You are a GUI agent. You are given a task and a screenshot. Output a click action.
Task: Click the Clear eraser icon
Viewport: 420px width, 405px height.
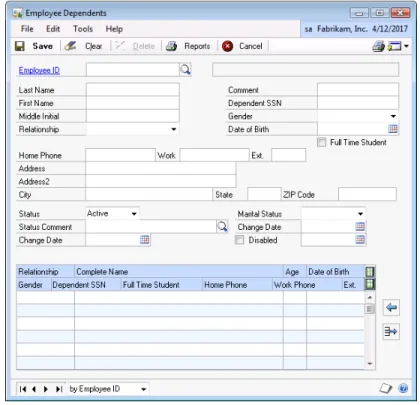pos(70,46)
